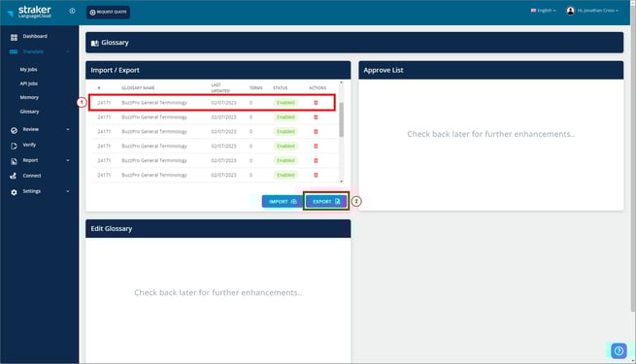
Task: Click the Approve List panel title
Action: (x=384, y=70)
